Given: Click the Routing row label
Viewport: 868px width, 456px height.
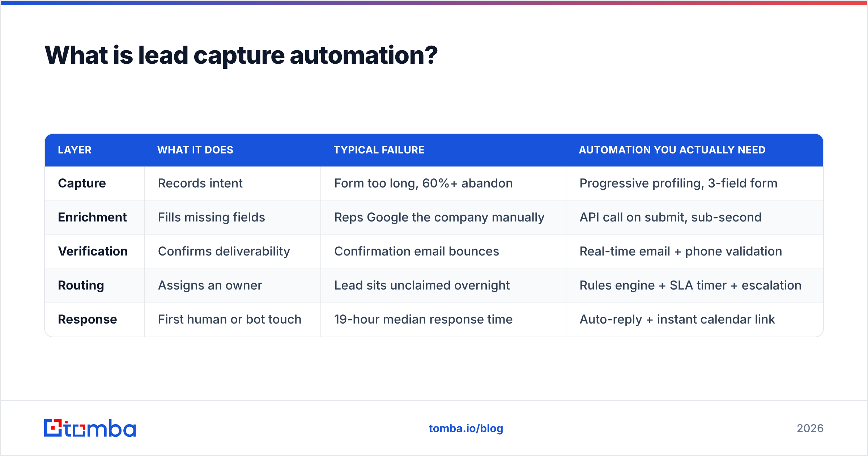Looking at the screenshot, I should pyautogui.click(x=81, y=285).
